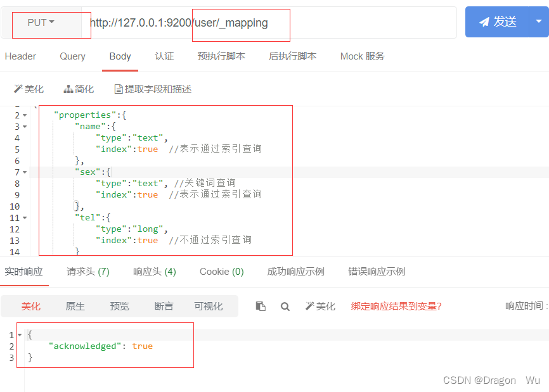Image resolution: width=549 pixels, height=392 pixels.
Task: Click the "acknowledged" key in the response
Action: pos(85,346)
